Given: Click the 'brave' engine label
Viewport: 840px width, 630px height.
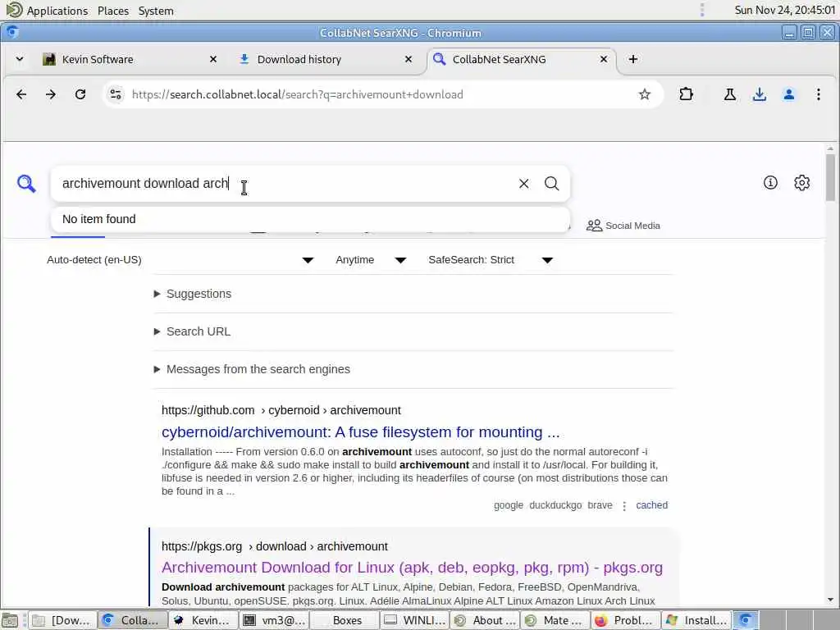Looking at the screenshot, I should pyautogui.click(x=600, y=505).
